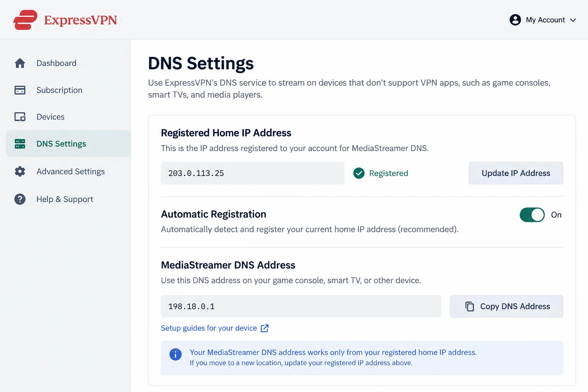Click the MediaStreamer DNS works only notice text
The image size is (588, 392).
tap(333, 352)
